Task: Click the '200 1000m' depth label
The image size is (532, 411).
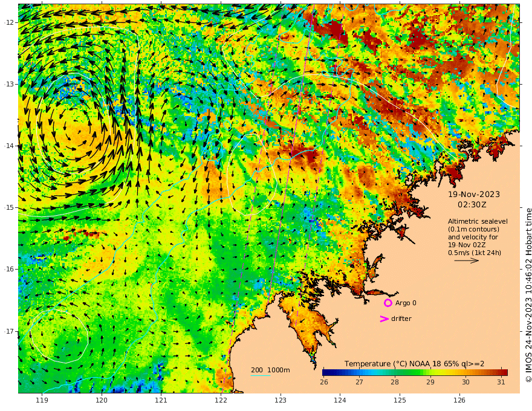Action: pyautogui.click(x=270, y=370)
